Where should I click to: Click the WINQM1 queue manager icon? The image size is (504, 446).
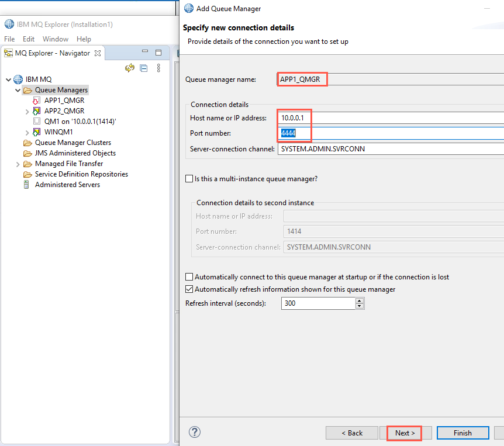click(x=37, y=132)
